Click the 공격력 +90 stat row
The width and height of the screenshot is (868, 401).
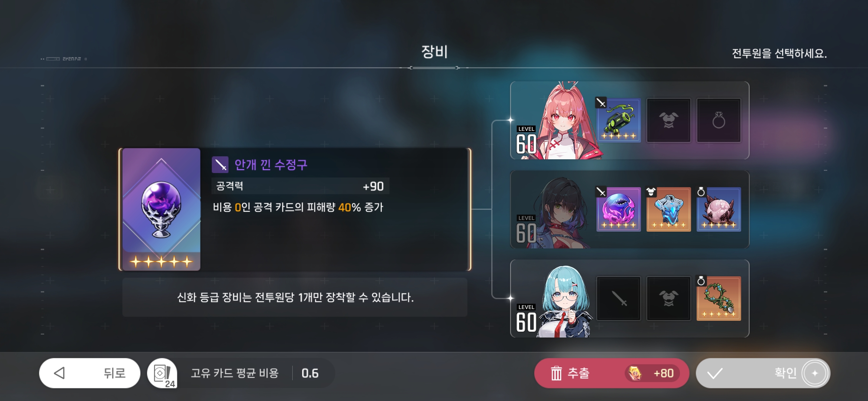(x=300, y=186)
